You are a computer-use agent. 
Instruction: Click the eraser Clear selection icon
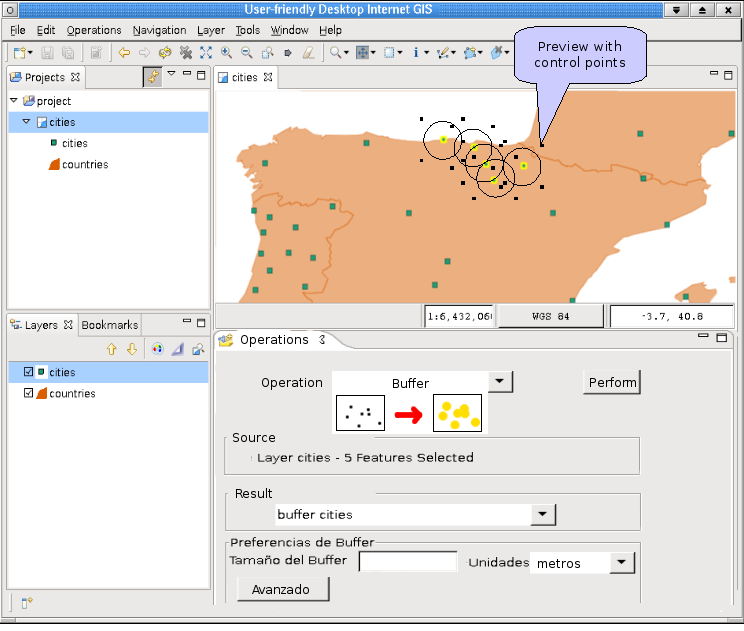[x=308, y=53]
